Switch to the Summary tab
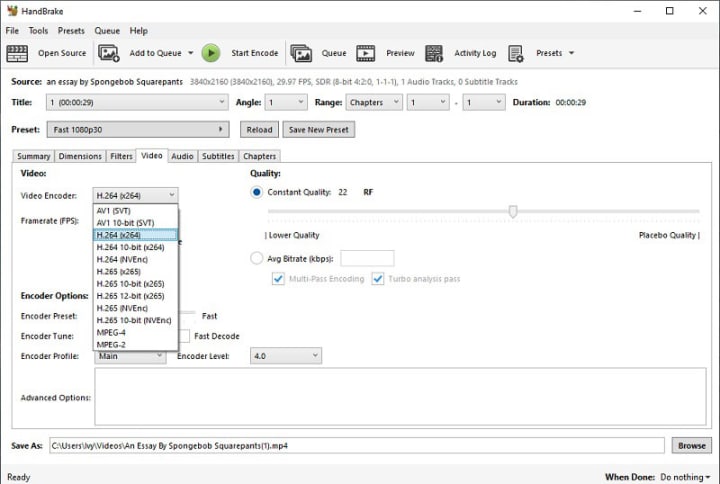The width and height of the screenshot is (720, 484). [x=34, y=156]
